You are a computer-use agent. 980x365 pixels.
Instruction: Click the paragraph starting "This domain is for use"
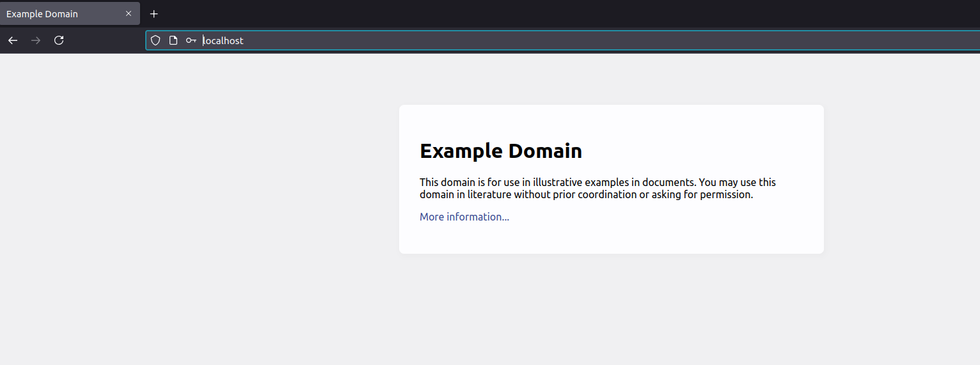[x=598, y=188]
